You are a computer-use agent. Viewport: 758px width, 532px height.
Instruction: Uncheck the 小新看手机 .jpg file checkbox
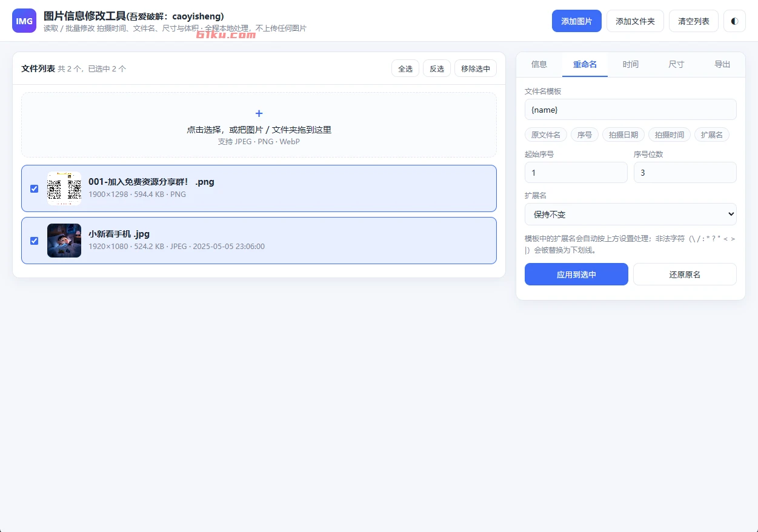tap(34, 241)
